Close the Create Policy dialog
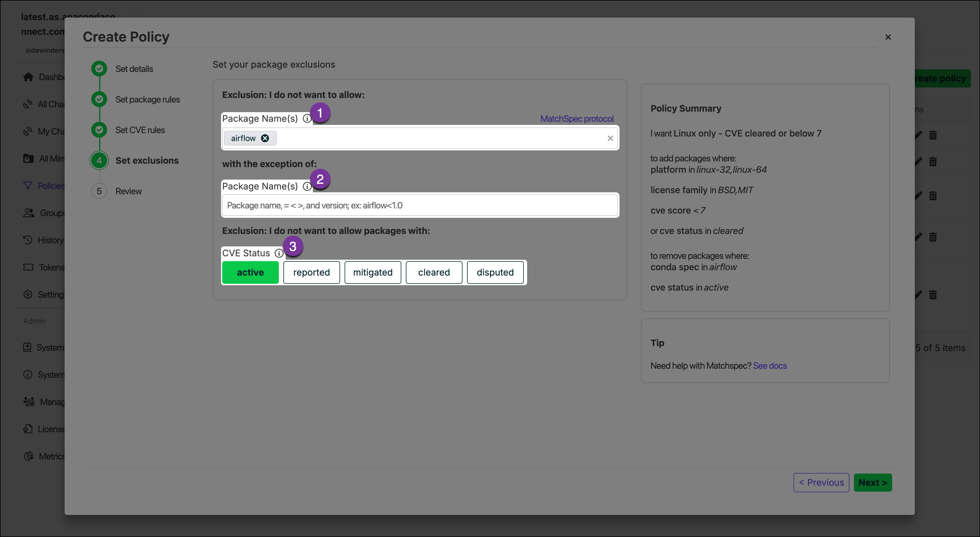The width and height of the screenshot is (980, 537). point(888,37)
